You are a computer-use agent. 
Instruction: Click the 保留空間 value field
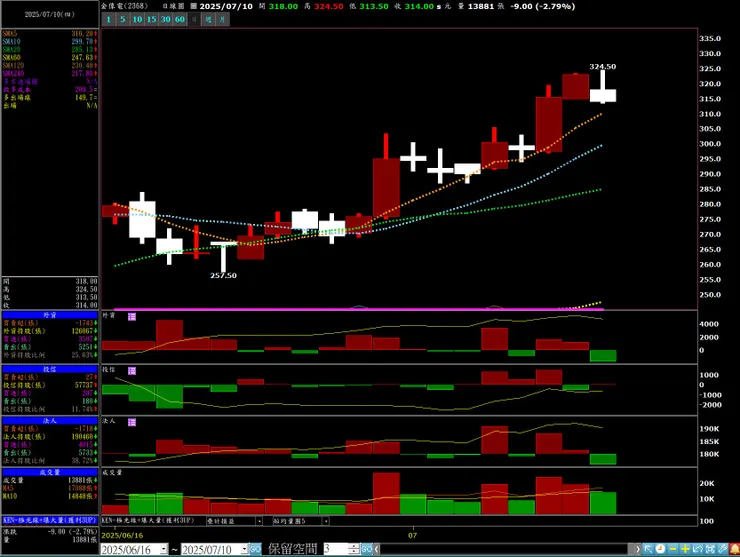pyautogui.click(x=336, y=549)
